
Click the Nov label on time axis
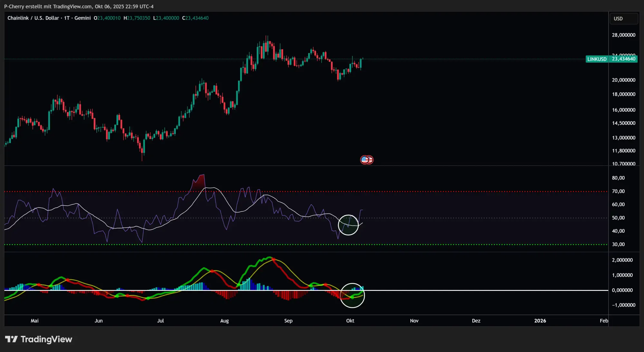point(414,320)
